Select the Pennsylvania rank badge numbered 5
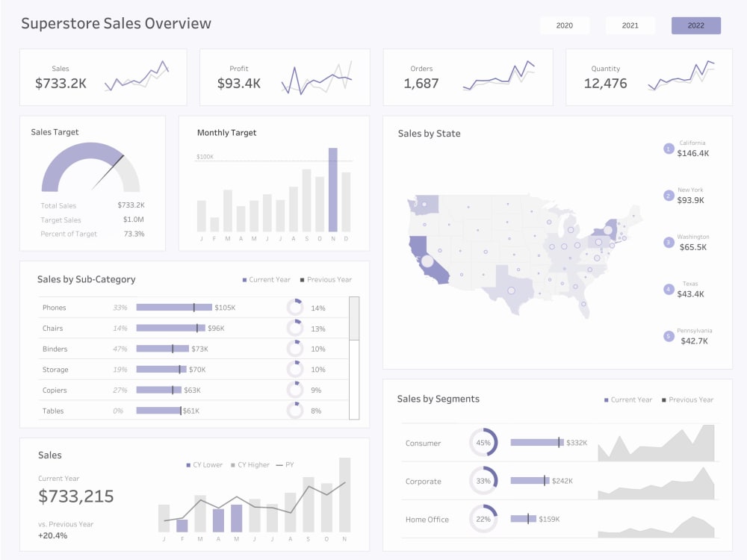This screenshot has height=560, width=747. (669, 336)
